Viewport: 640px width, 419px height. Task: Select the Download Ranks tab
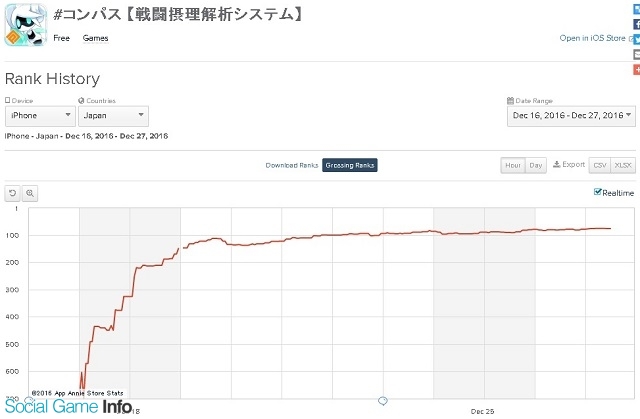pos(291,165)
